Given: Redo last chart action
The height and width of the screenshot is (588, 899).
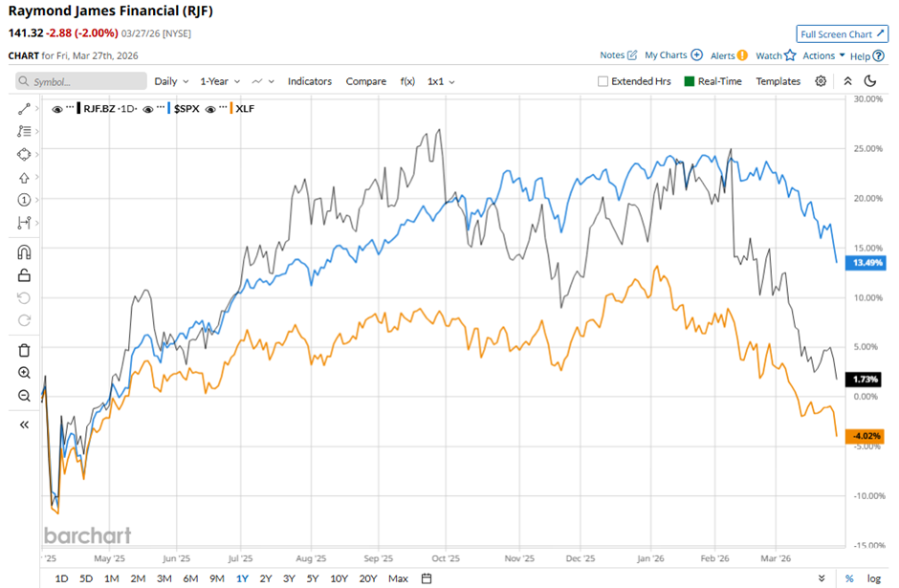Looking at the screenshot, I should click(x=24, y=320).
